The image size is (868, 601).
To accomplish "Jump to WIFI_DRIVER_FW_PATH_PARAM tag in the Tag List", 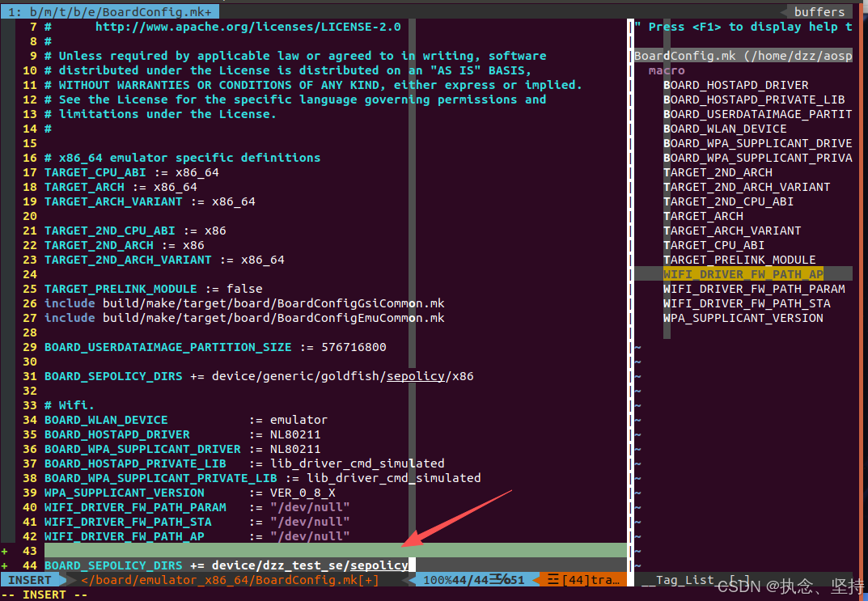I will 754,289.
